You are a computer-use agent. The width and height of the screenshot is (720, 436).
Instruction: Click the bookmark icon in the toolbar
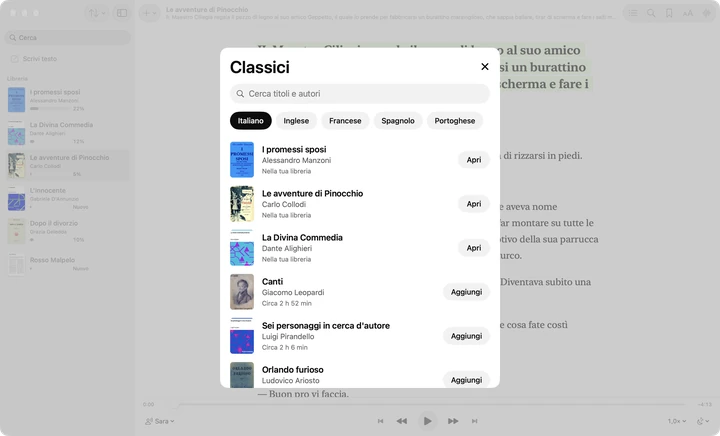click(669, 13)
